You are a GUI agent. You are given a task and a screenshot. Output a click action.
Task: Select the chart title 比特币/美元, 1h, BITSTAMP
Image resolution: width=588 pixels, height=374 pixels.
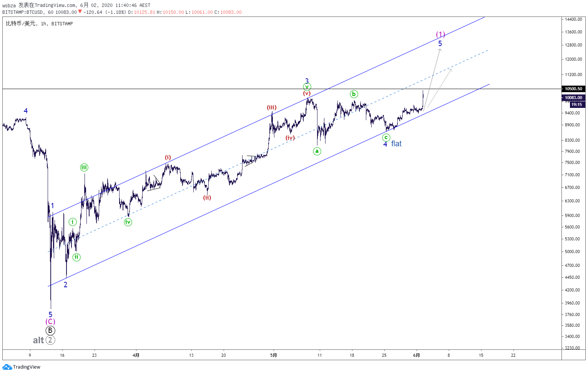(39, 24)
